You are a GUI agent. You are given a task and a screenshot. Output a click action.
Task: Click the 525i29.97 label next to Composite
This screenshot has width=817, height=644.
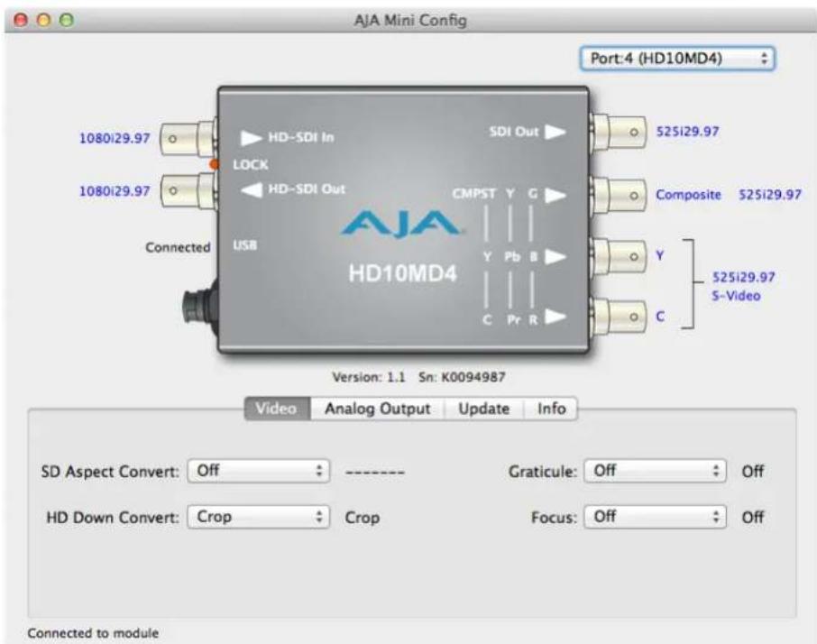[770, 195]
